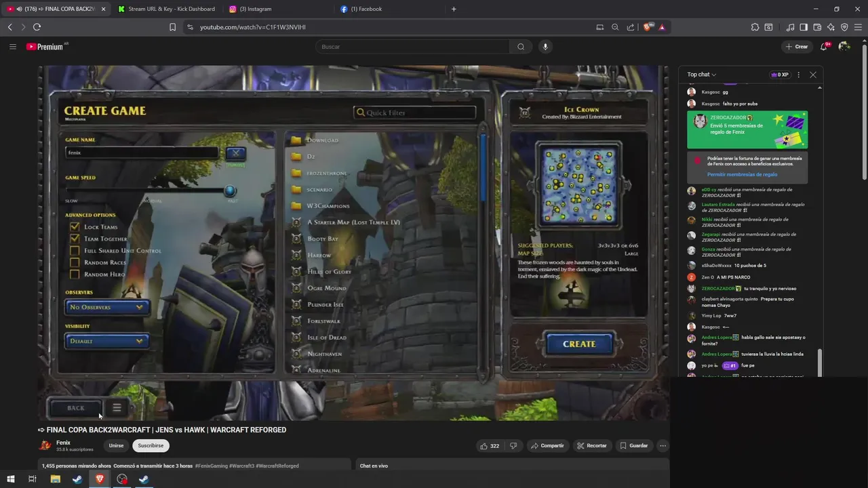Click the Recortar clip button
Image resolution: width=868 pixels, height=488 pixels.
(x=592, y=445)
